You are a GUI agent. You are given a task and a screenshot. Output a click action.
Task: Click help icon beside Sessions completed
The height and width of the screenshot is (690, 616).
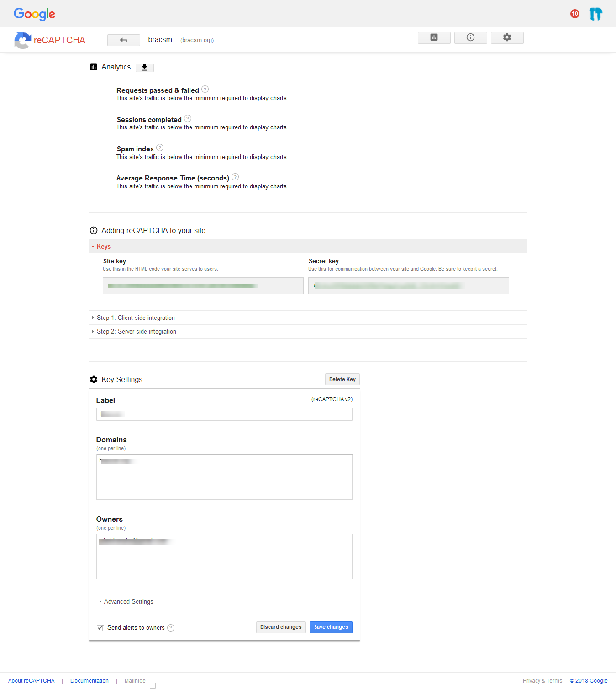188,119
